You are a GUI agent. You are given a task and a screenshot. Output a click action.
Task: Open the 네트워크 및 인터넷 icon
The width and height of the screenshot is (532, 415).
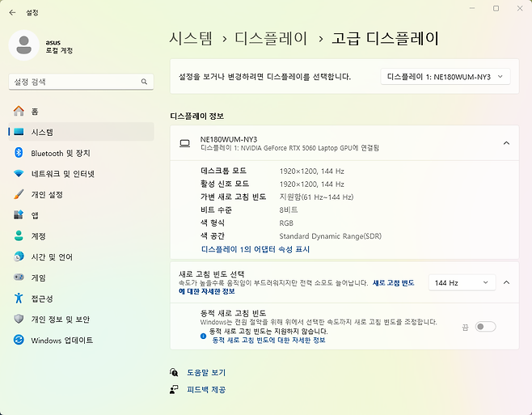pos(19,174)
